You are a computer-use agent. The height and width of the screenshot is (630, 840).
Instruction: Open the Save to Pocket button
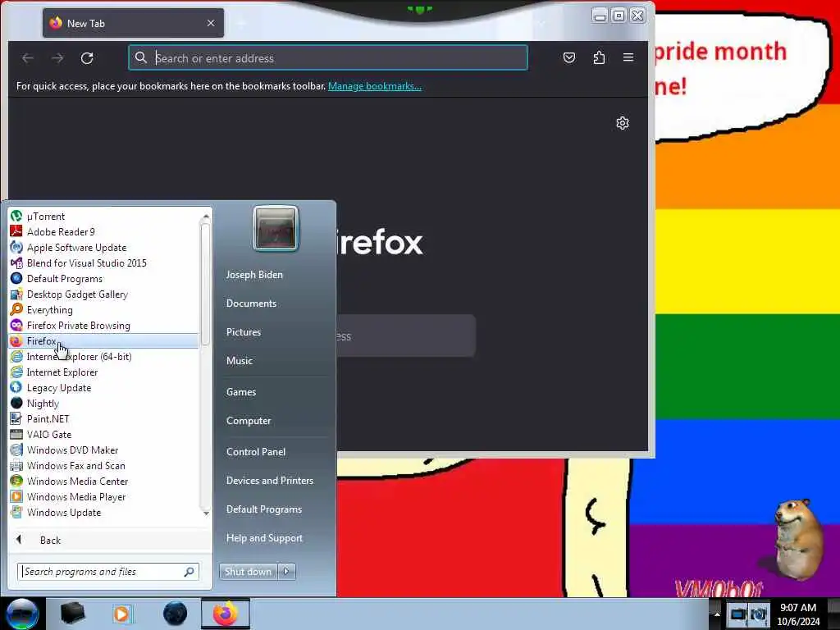569,57
